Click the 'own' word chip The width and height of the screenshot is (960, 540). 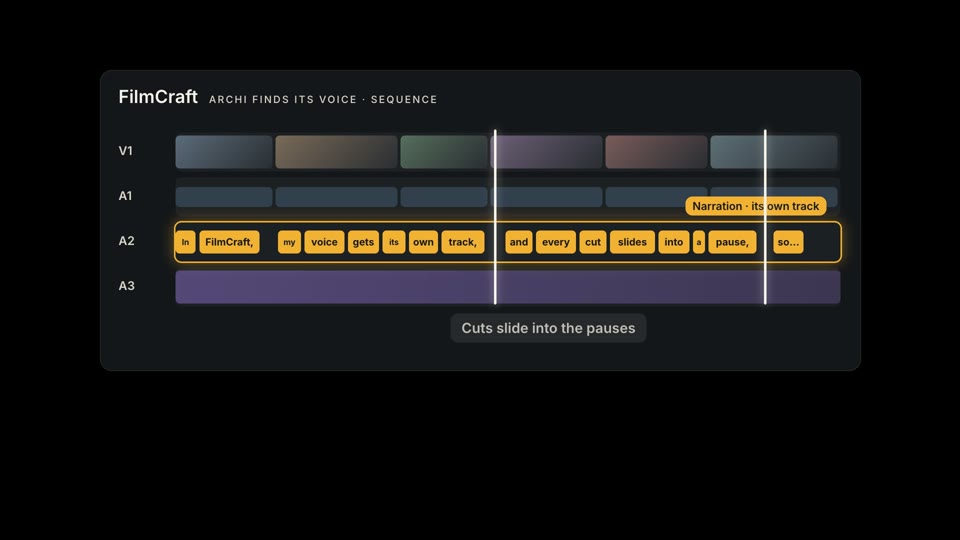(x=423, y=242)
